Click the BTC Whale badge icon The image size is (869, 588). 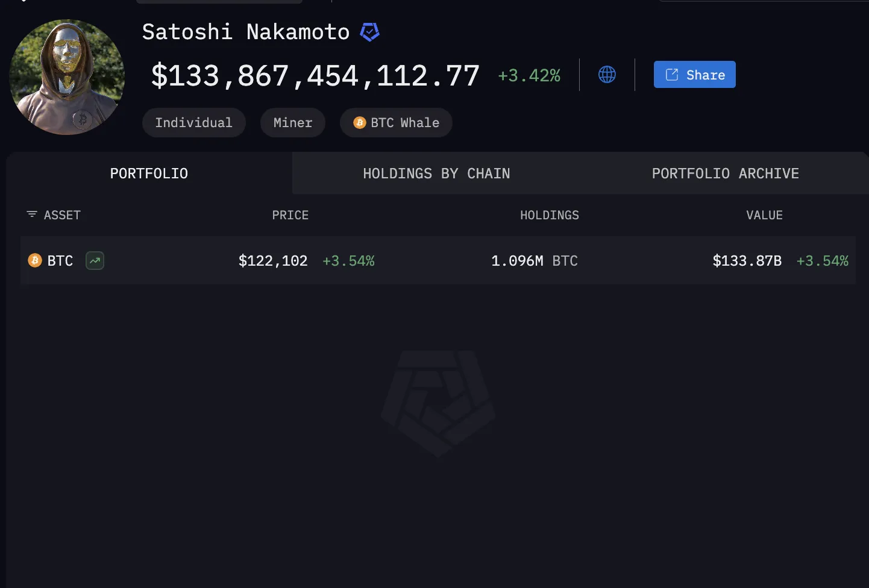click(360, 122)
